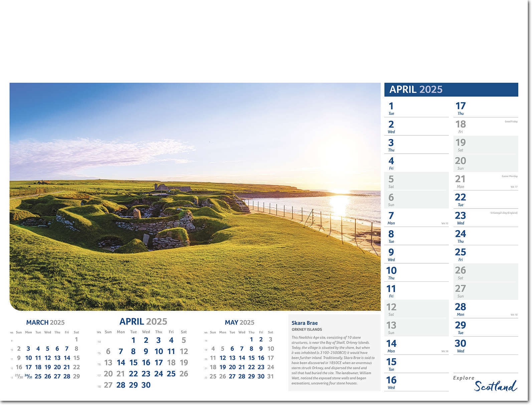Click 12 in the May mini calendar

[x=223, y=358]
